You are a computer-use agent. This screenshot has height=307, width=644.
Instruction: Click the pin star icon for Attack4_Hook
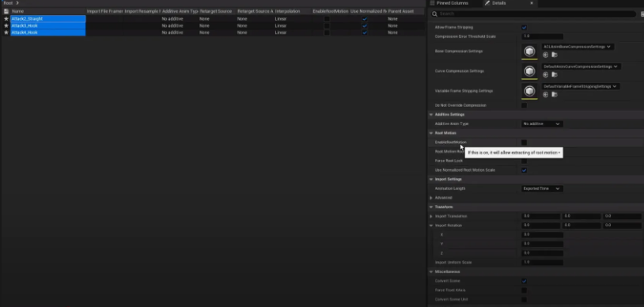pos(6,32)
